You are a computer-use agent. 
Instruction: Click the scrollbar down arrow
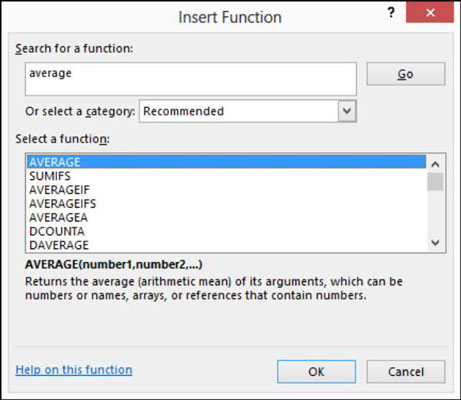click(x=435, y=243)
